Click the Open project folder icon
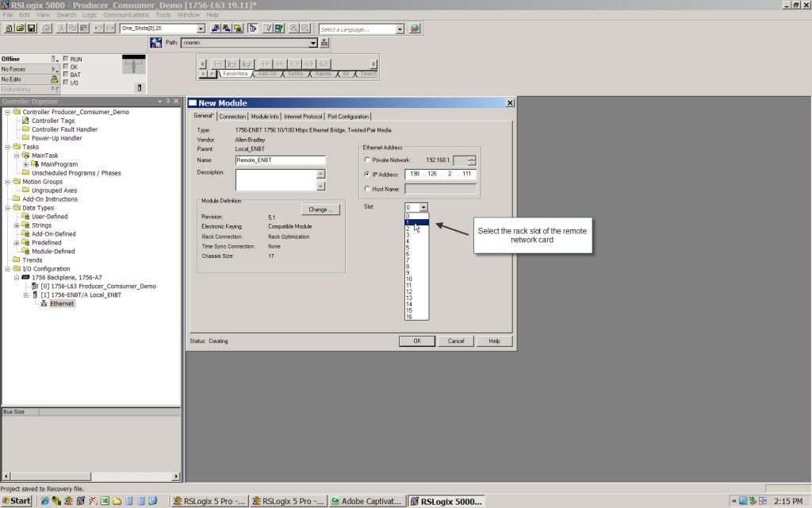Image resolution: width=812 pixels, height=508 pixels. tap(20, 29)
